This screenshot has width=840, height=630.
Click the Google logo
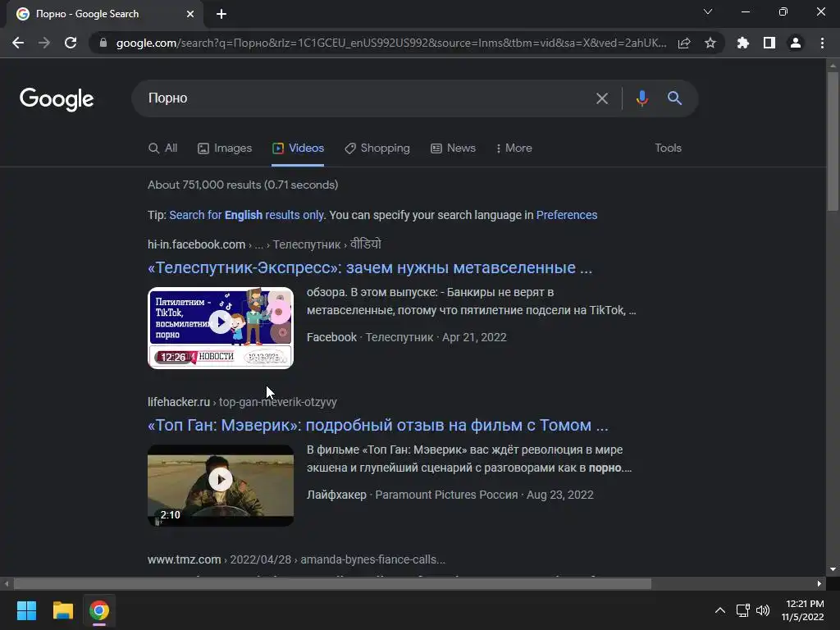click(x=57, y=99)
